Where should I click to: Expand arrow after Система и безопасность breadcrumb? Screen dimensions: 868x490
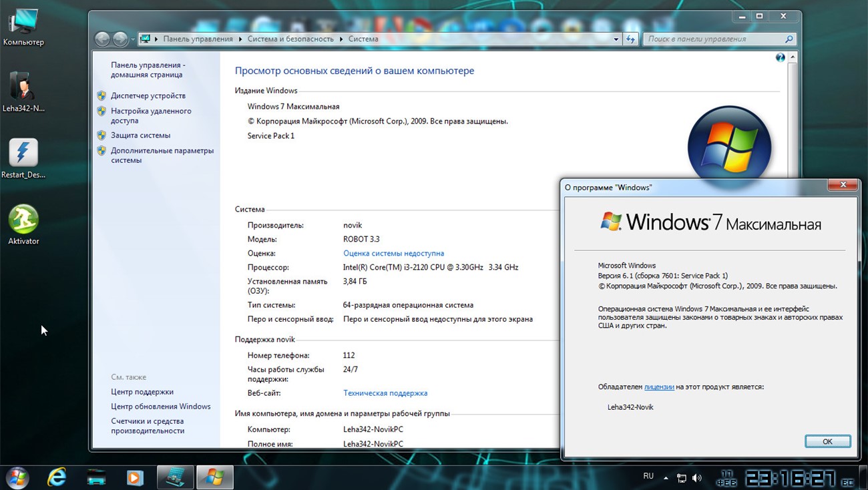[x=341, y=39]
